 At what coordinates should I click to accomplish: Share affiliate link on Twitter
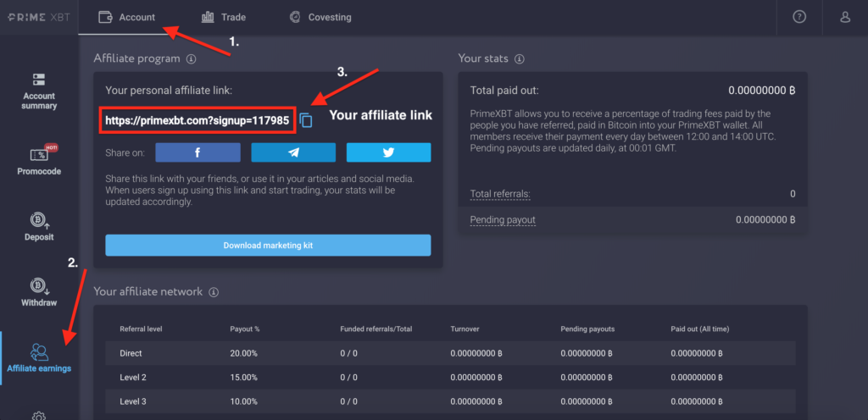[x=388, y=152]
